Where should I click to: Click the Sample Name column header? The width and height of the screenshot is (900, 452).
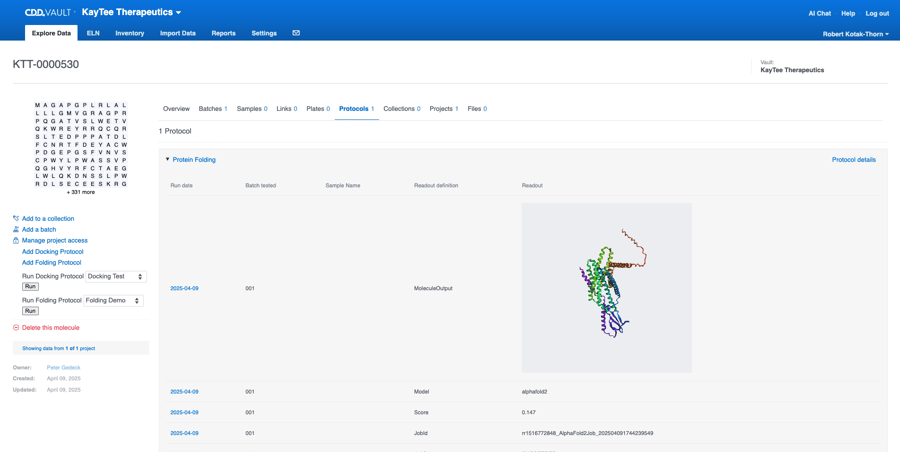(343, 186)
